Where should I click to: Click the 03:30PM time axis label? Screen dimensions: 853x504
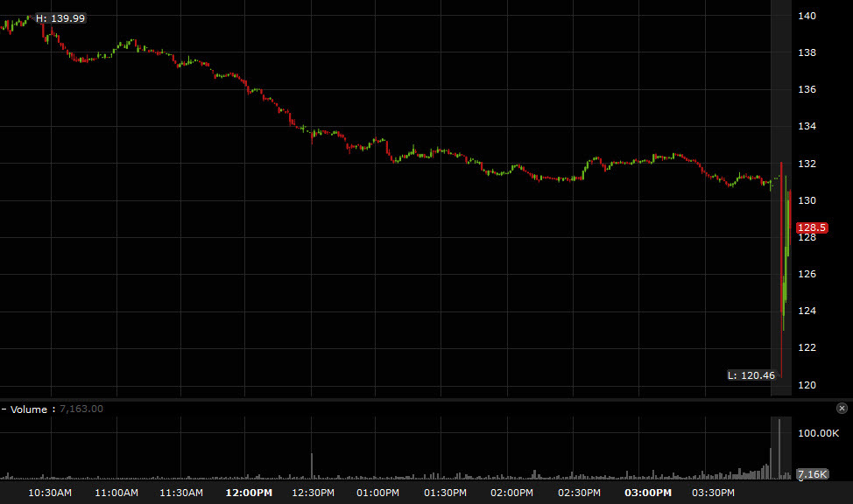click(x=713, y=493)
